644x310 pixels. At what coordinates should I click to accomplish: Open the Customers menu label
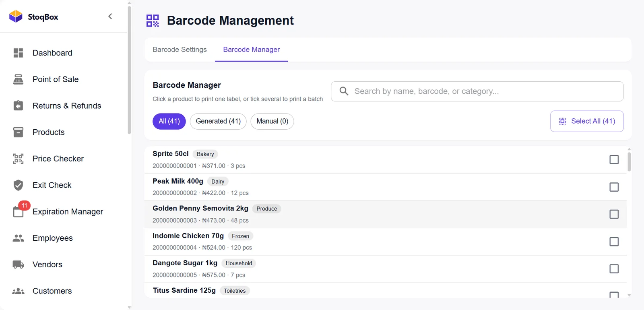point(52,291)
